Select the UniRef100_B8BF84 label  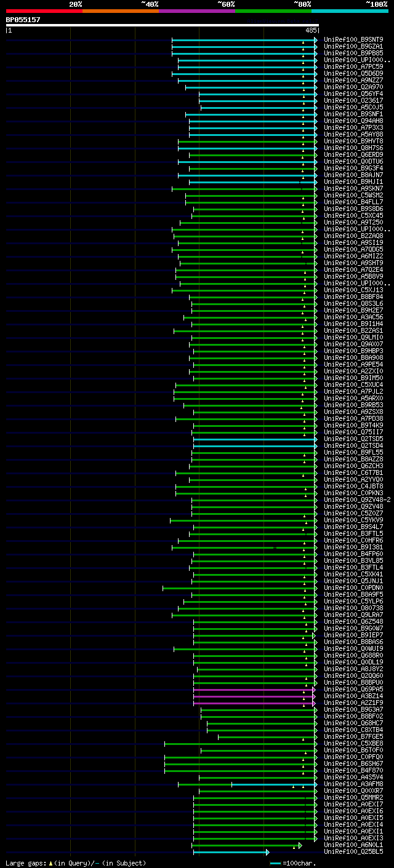point(353,297)
